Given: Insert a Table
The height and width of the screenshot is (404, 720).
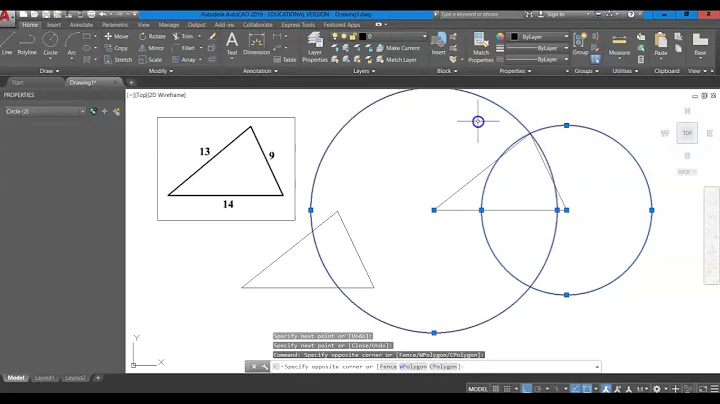Looking at the screenshot, I should 285,60.
